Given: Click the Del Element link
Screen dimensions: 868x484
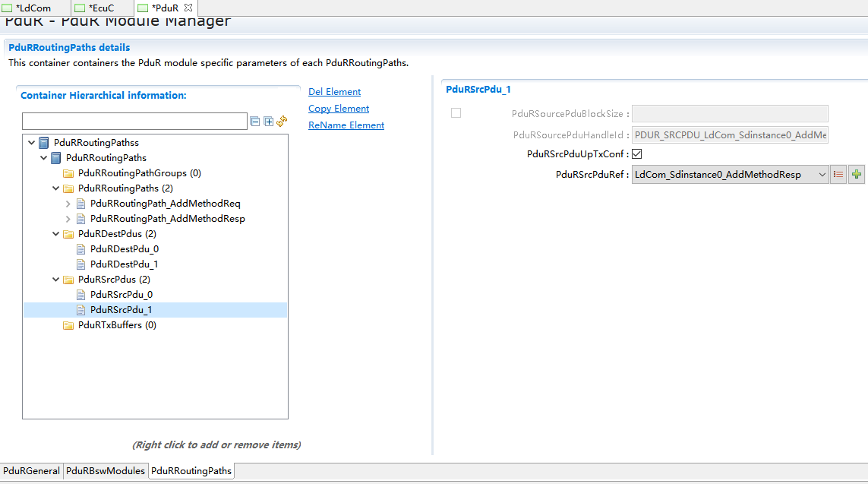Looking at the screenshot, I should pyautogui.click(x=334, y=92).
